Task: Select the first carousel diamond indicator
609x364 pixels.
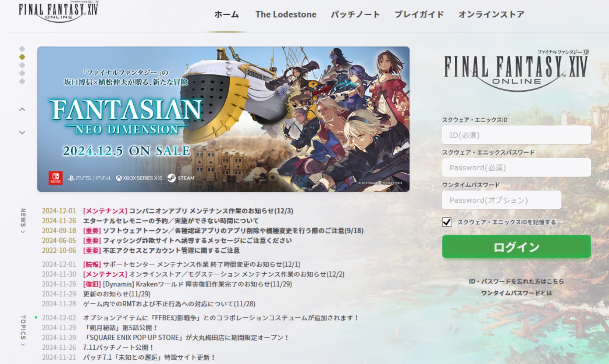Action: (x=22, y=49)
